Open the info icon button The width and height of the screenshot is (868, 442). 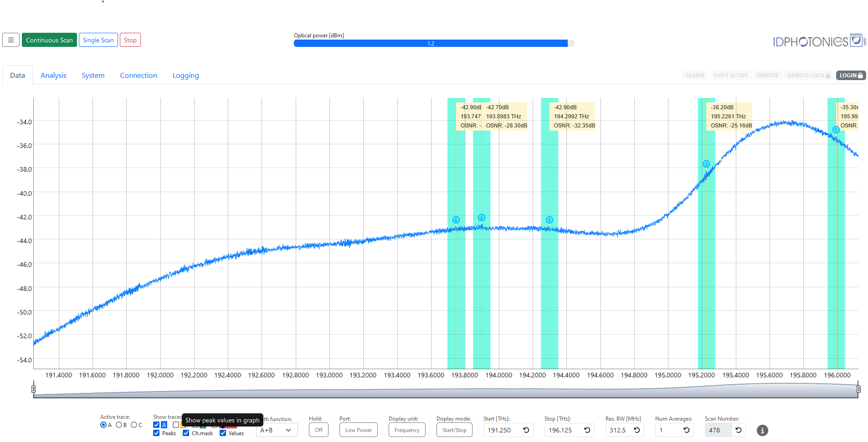(762, 430)
